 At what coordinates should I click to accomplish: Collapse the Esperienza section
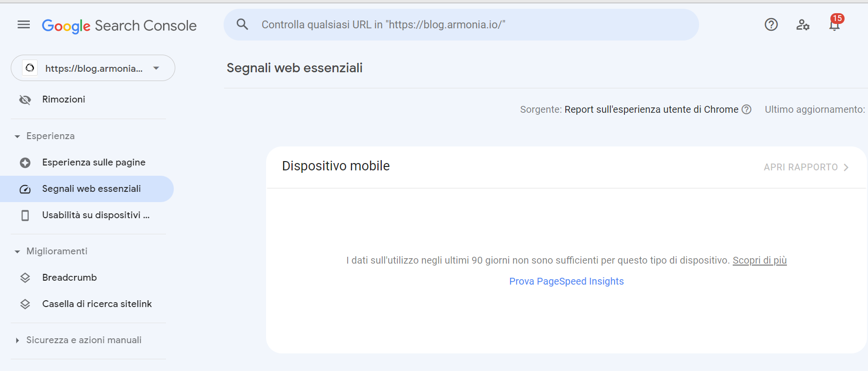[18, 136]
